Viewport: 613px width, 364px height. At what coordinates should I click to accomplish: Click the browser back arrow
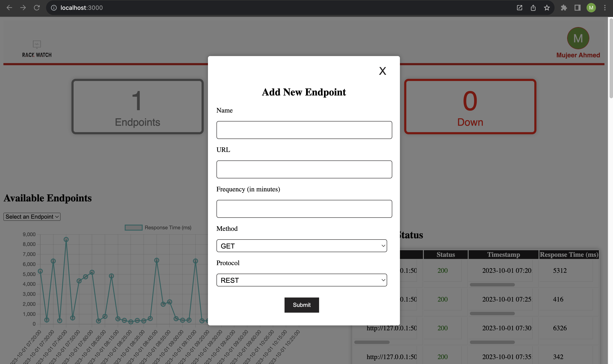pyautogui.click(x=9, y=8)
